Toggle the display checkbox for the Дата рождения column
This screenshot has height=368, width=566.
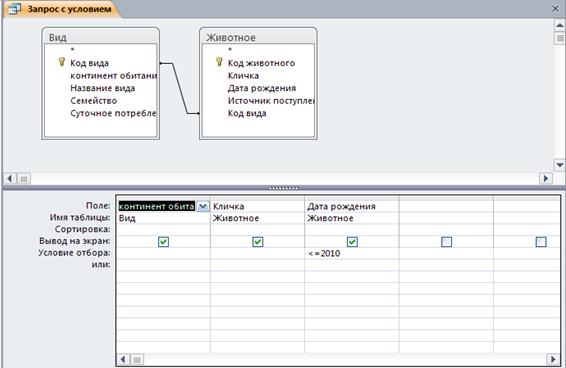352,242
